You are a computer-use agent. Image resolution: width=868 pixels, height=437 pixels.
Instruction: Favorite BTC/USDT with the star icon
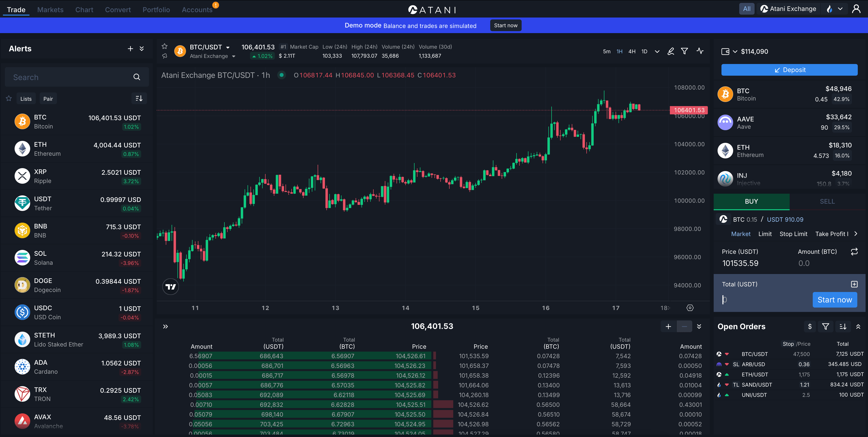(165, 46)
